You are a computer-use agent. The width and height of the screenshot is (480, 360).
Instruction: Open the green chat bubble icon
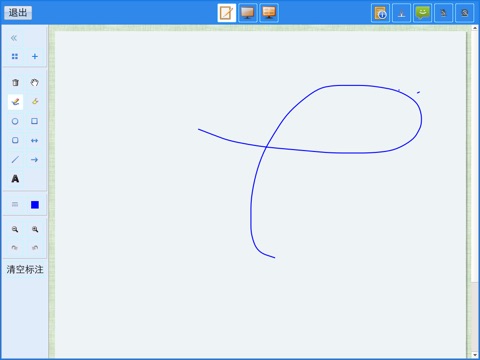[x=422, y=13]
